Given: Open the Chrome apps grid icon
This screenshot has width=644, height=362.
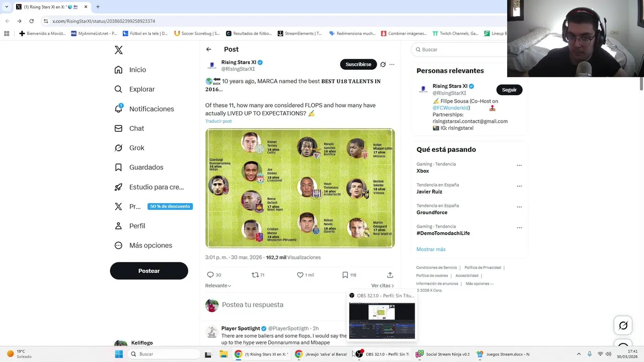Looking at the screenshot, I should 7,34.
